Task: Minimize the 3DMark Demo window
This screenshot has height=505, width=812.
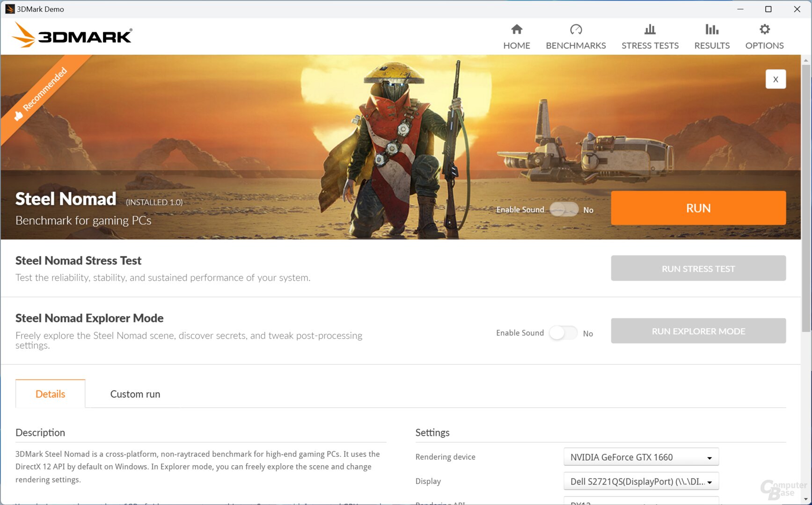Action: click(740, 9)
